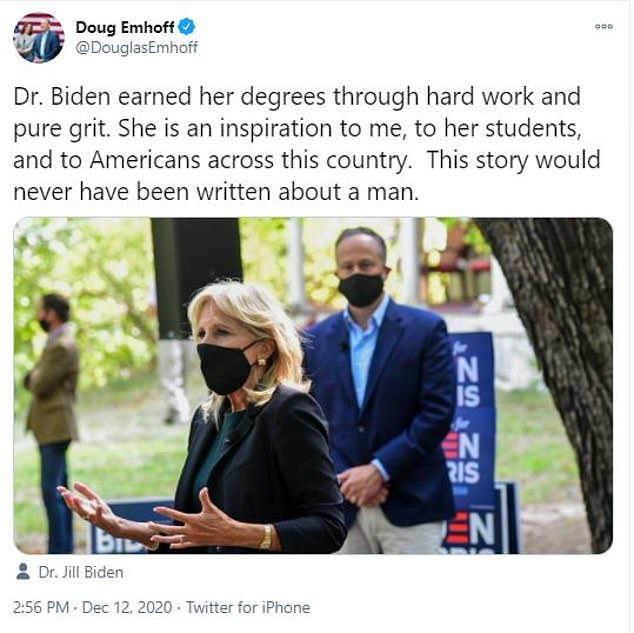634x633 pixels.
Task: Click the background man in the olive jacket
Action: pyautogui.click(x=53, y=420)
